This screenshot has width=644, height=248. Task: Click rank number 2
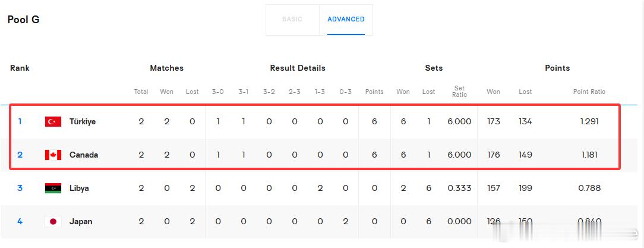click(20, 155)
